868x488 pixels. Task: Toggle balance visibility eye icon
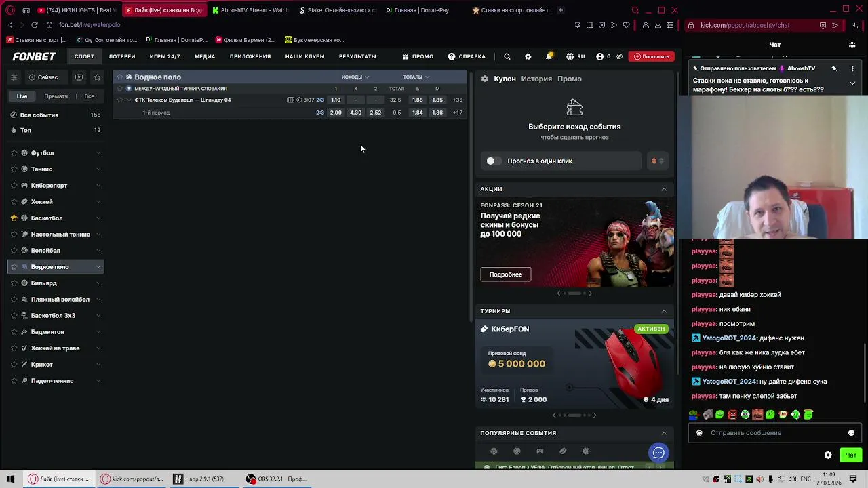(619, 56)
